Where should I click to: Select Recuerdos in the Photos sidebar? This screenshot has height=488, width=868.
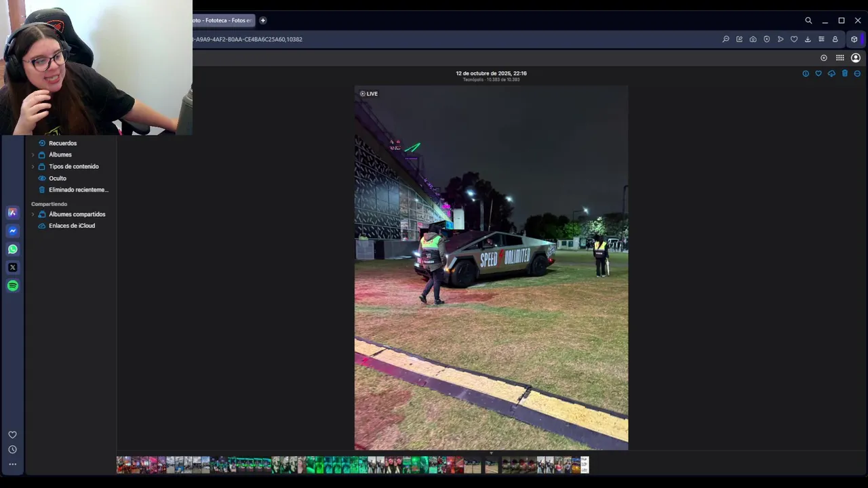click(x=62, y=143)
